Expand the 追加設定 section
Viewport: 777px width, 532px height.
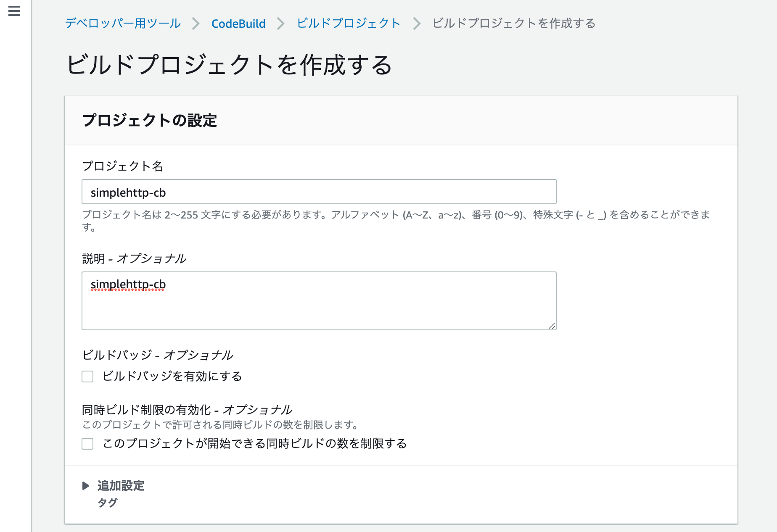click(x=120, y=486)
